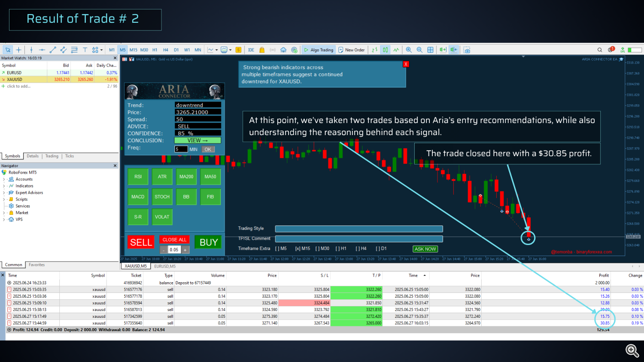The height and width of the screenshot is (362, 644).
Task: Switch to the EURUSD,M5 chart tab
Action: click(165, 266)
